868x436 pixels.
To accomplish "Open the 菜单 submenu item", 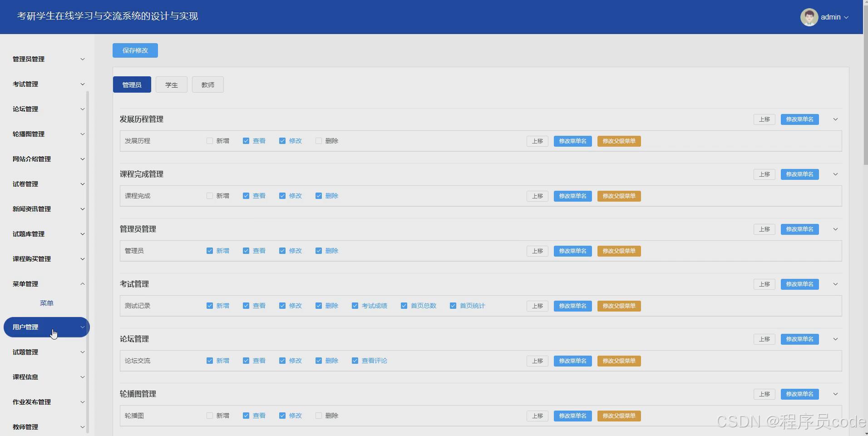I will (x=47, y=303).
